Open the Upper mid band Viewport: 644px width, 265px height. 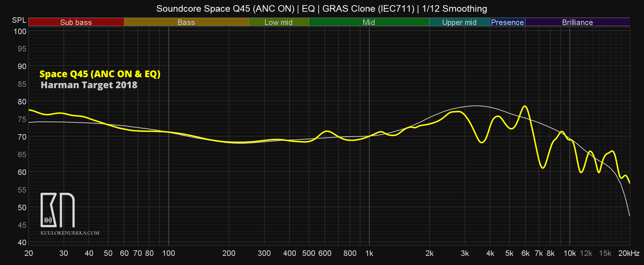click(x=459, y=23)
